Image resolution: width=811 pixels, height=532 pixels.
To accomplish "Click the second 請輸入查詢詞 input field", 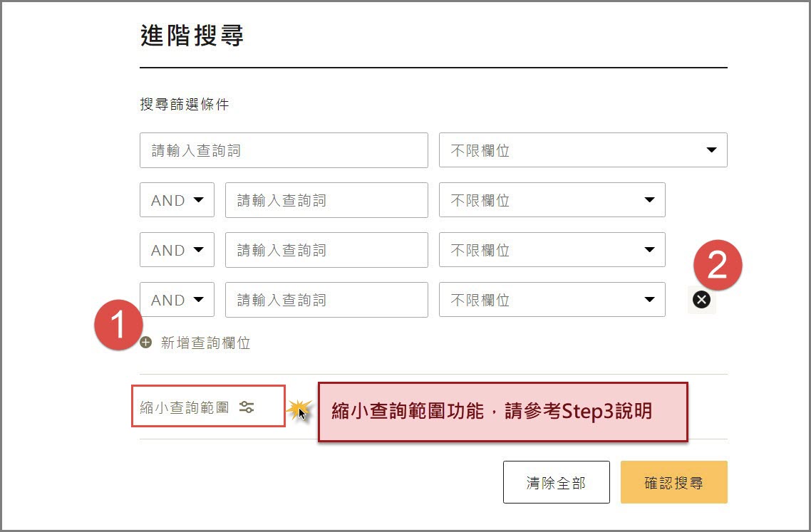I will [326, 200].
